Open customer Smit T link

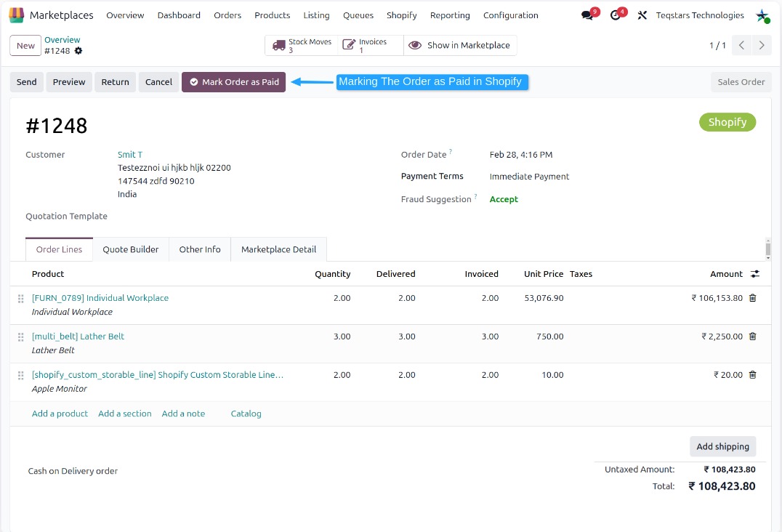pyautogui.click(x=130, y=155)
